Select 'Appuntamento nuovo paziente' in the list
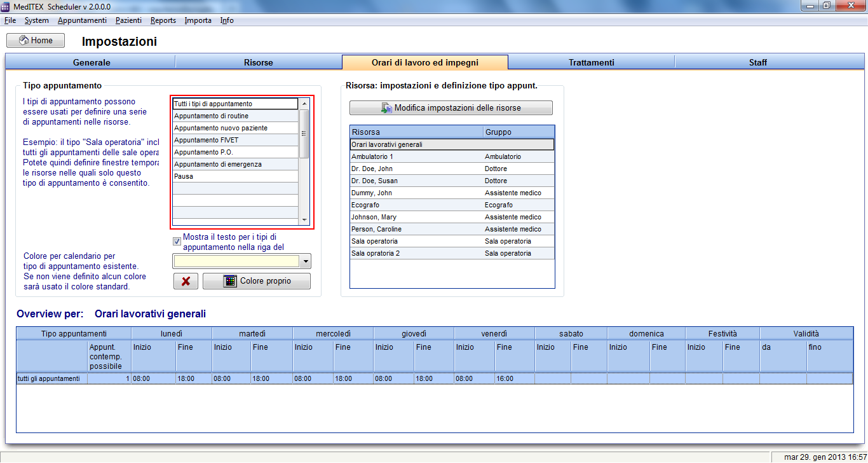 (235, 128)
